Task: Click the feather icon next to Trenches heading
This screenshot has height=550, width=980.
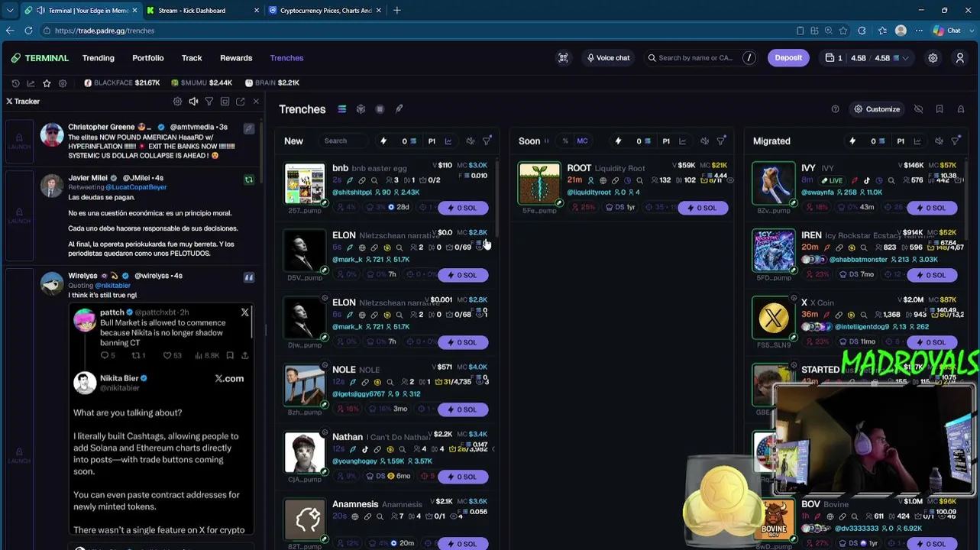Action: 399,109
